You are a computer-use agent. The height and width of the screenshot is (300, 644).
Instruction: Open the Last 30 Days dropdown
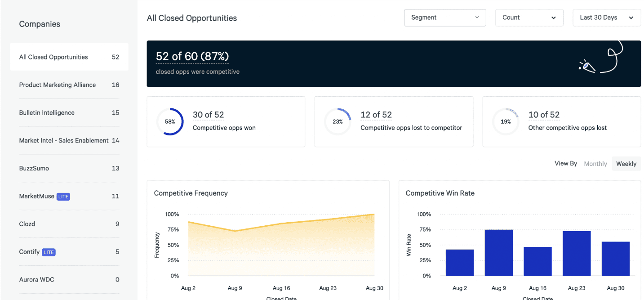pyautogui.click(x=607, y=18)
